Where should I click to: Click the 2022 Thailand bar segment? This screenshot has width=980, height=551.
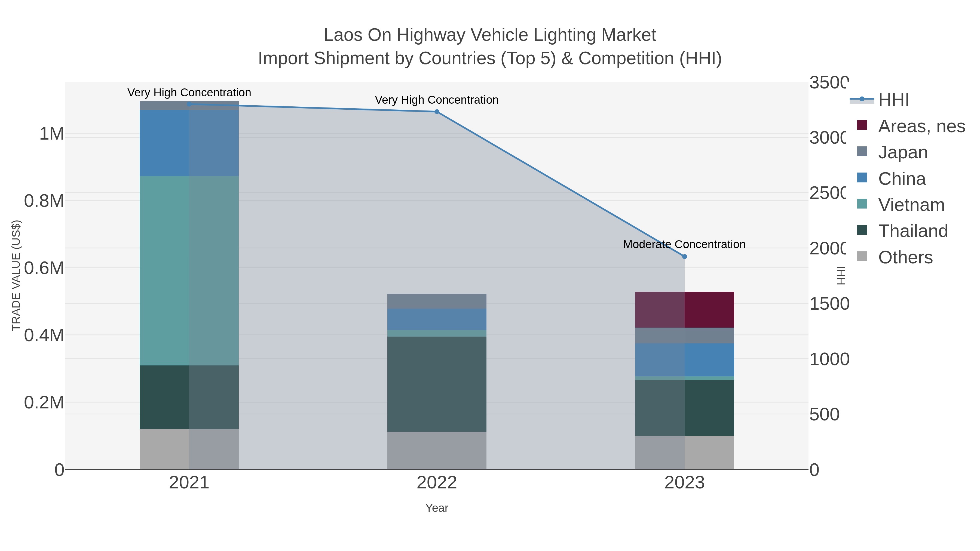[437, 384]
